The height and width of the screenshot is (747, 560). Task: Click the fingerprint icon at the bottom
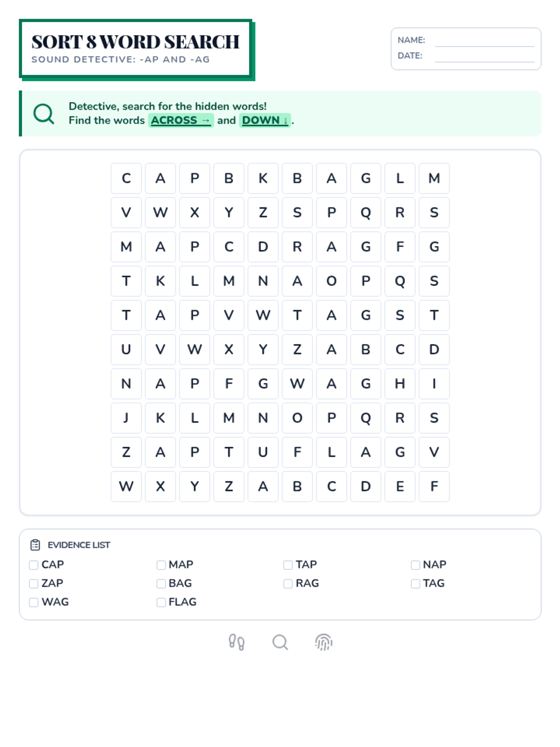[323, 642]
